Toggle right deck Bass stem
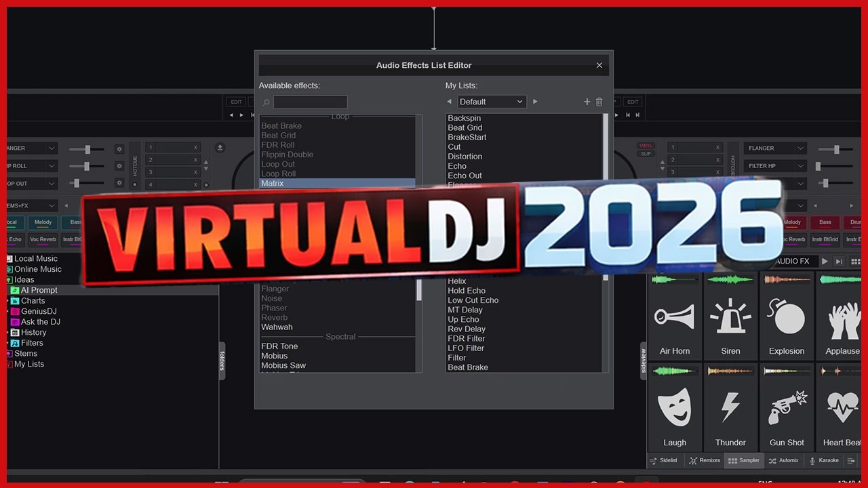The width and height of the screenshot is (868, 488). 825,222
